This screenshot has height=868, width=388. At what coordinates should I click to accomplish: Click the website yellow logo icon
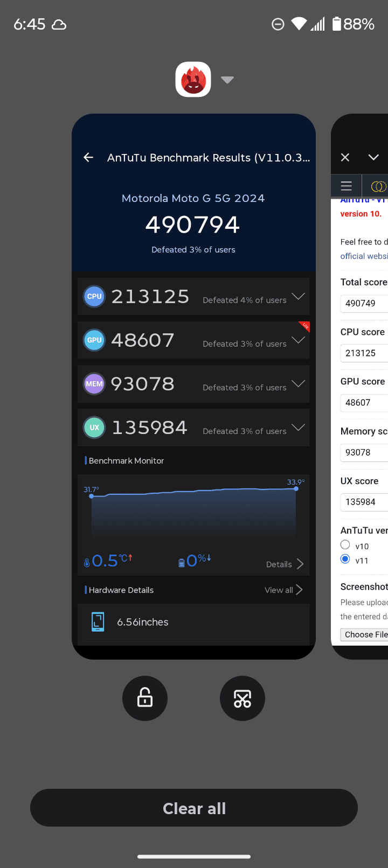coord(379,186)
